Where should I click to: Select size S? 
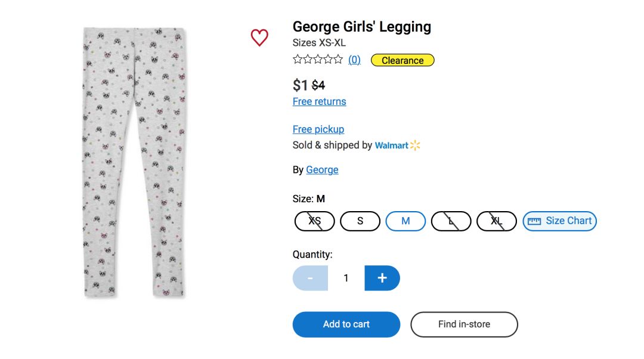360,221
